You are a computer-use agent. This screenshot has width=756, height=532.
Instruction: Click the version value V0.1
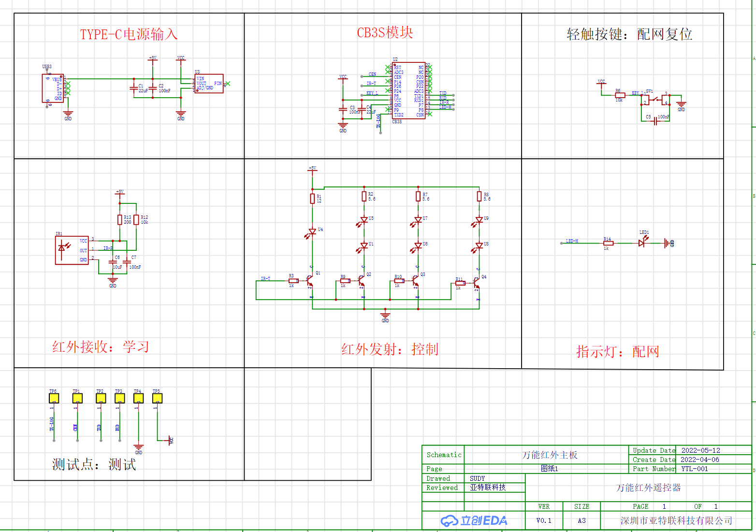click(544, 520)
